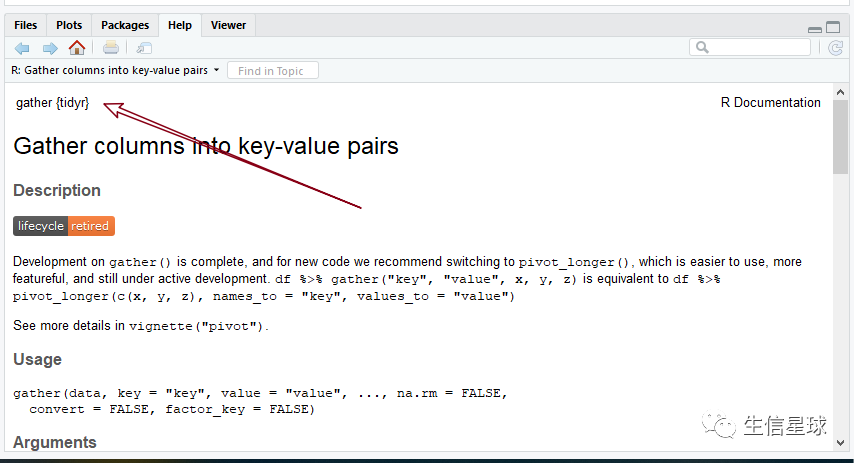Click the 'pivot_longer(c(x, y, z)' code line
This screenshot has height=463, width=854.
click(264, 296)
